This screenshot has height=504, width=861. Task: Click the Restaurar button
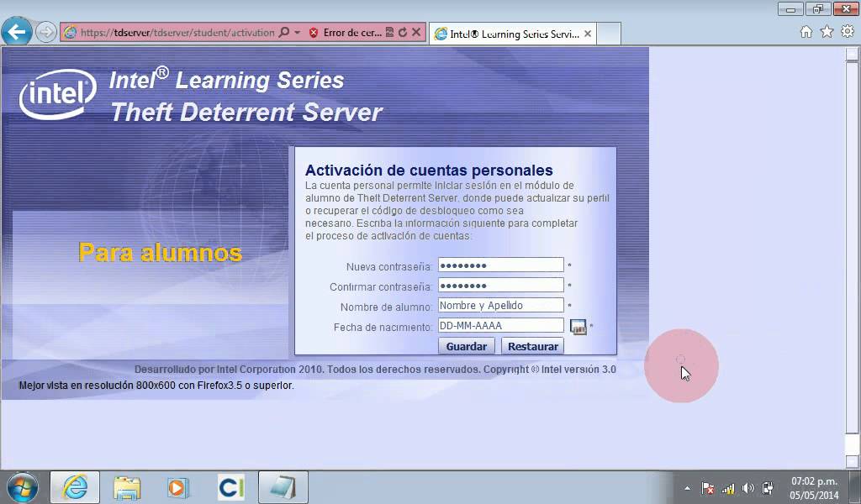(x=532, y=346)
